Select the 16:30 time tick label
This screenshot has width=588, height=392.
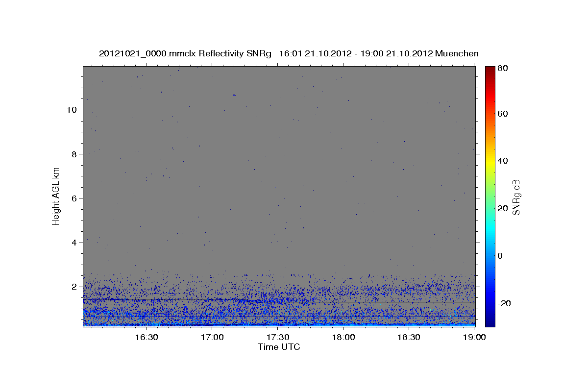(x=147, y=337)
